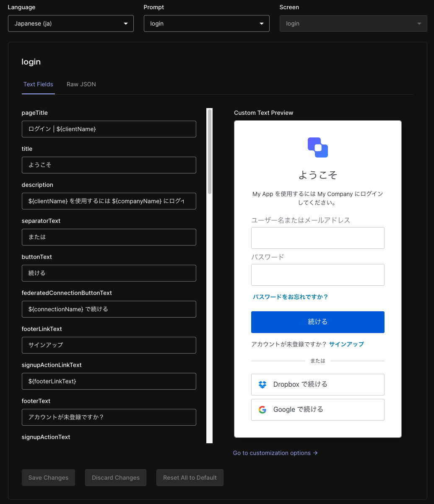This screenshot has height=504, width=434.
Task: Click the pageTitle input field
Action: (x=109, y=129)
